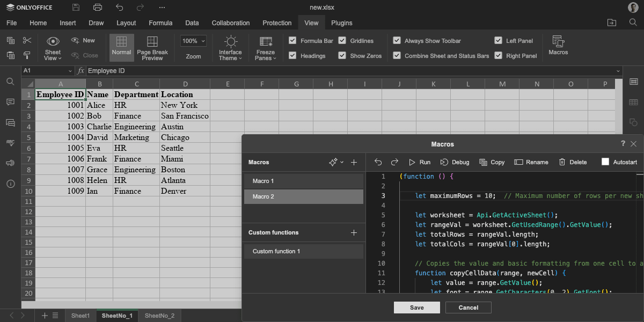Add a new custom function
The width and height of the screenshot is (644, 322).
(354, 232)
